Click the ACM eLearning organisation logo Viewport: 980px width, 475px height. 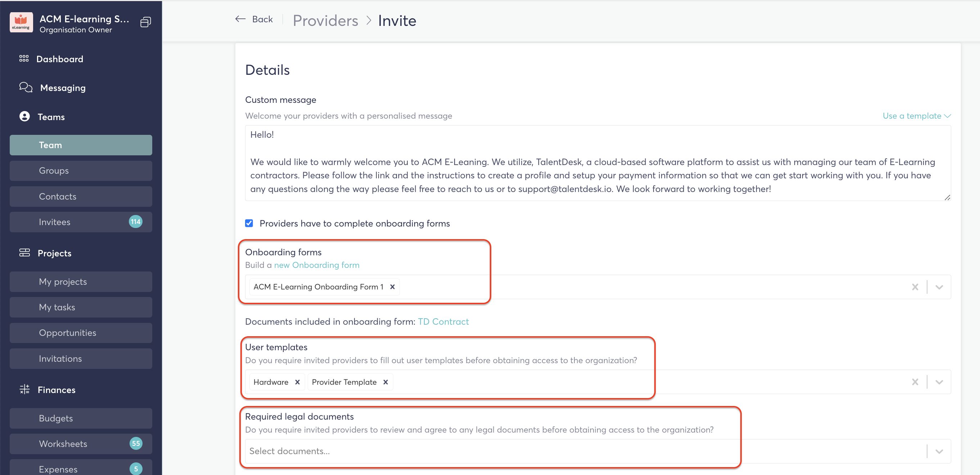click(21, 23)
